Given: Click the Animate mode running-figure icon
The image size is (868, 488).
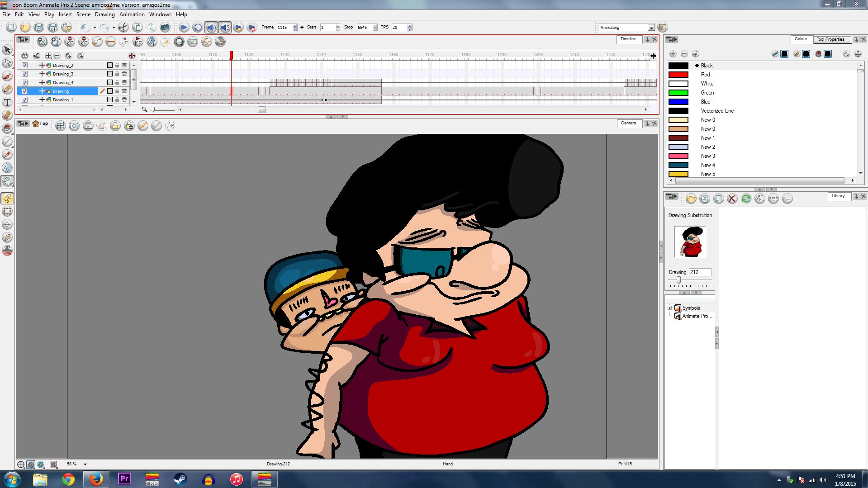Looking at the screenshot, I should click(7, 198).
